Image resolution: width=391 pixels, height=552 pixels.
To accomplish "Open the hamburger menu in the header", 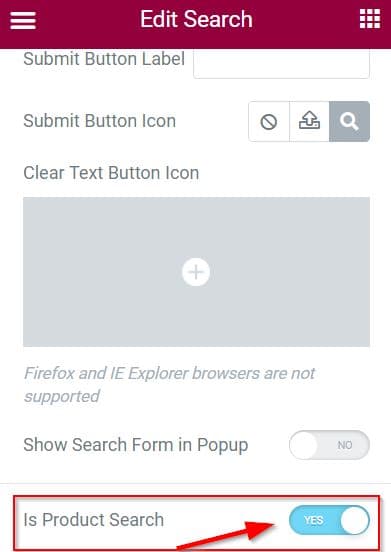I will pos(23,21).
